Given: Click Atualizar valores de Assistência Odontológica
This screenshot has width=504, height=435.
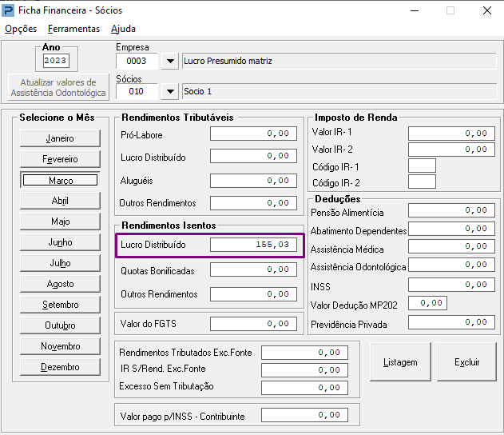Looking at the screenshot, I should 58,88.
